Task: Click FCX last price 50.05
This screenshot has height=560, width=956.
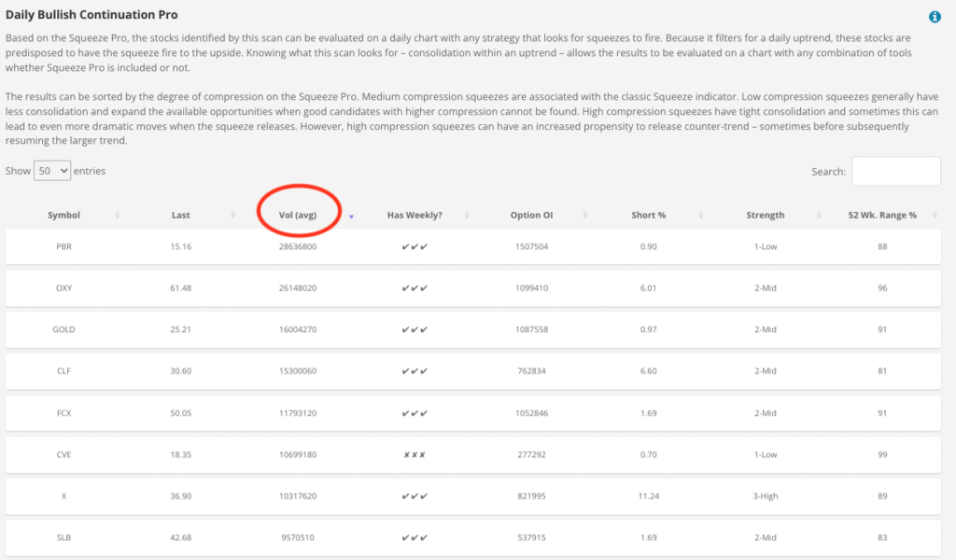Action: [x=180, y=413]
